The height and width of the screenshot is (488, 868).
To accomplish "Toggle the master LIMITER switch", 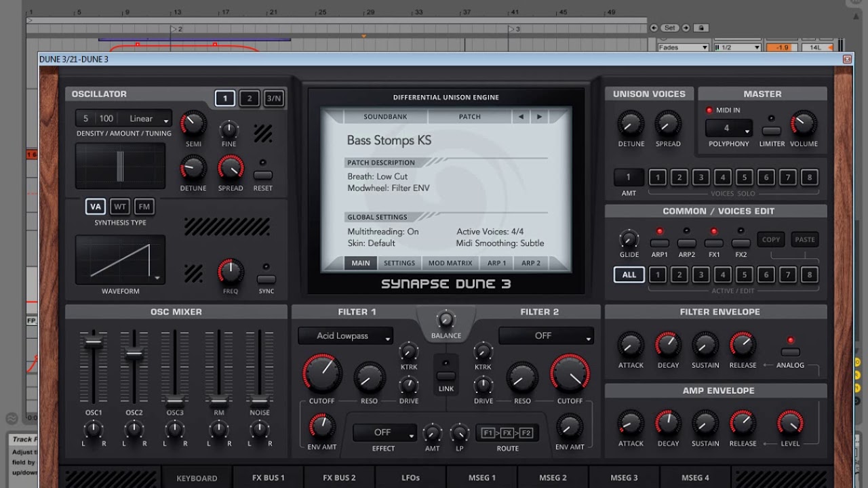I will point(772,131).
